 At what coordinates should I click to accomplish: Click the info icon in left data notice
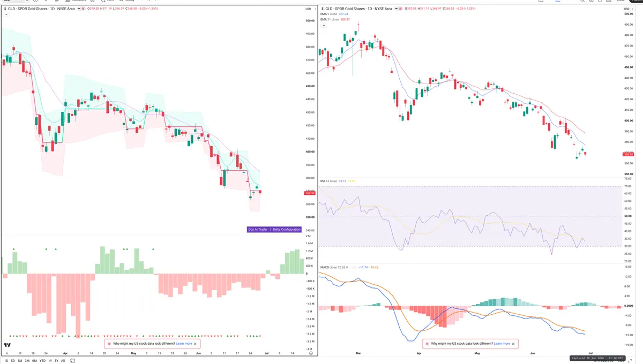click(110, 344)
